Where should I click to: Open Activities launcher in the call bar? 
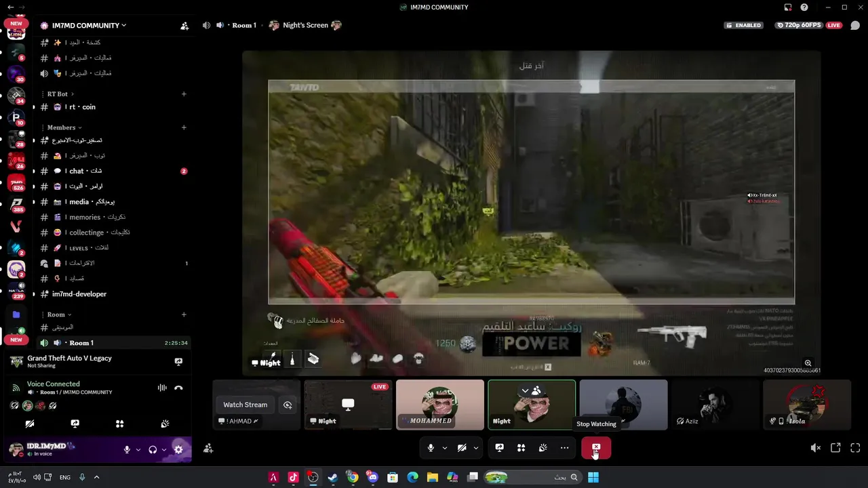click(x=521, y=448)
